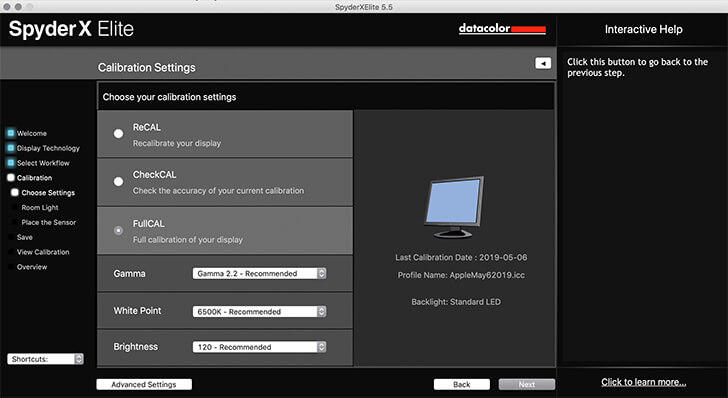Viewport: 728px width, 398px height.
Task: Select Save step in sidebar
Action: click(x=25, y=237)
